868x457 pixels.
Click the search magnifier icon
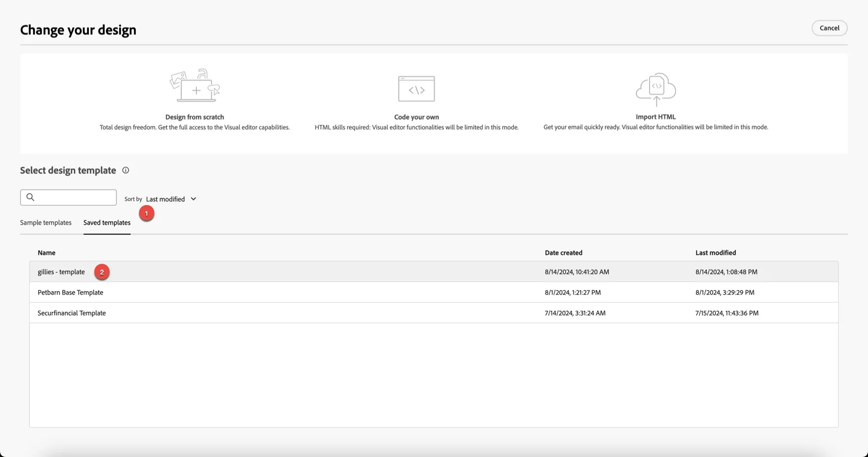point(30,197)
